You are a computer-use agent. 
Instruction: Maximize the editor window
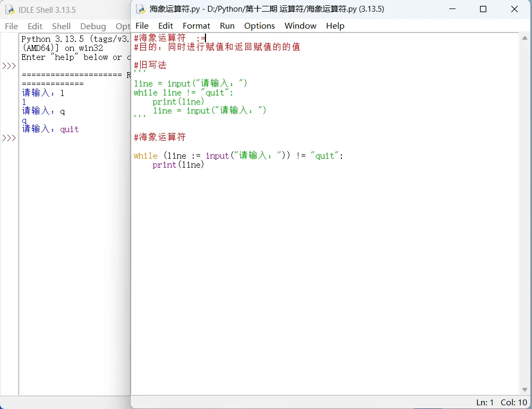pyautogui.click(x=483, y=9)
